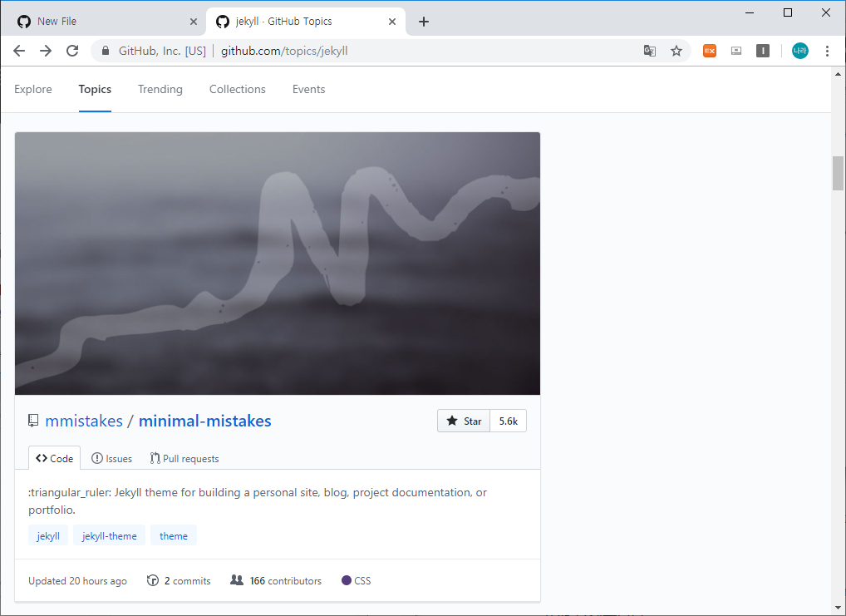
Task: Open Chrome's three-dot menu
Action: point(827,51)
